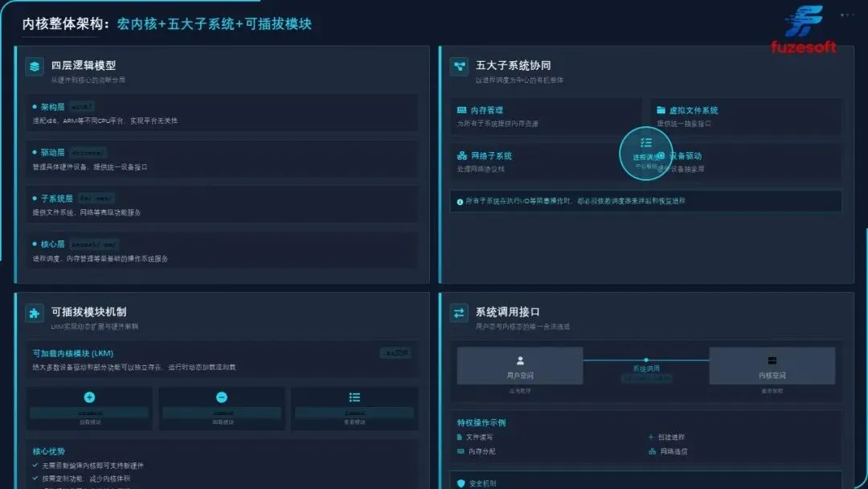Click the plus icon next to 创建进程
Screen dimensions: 868x489
coord(651,437)
